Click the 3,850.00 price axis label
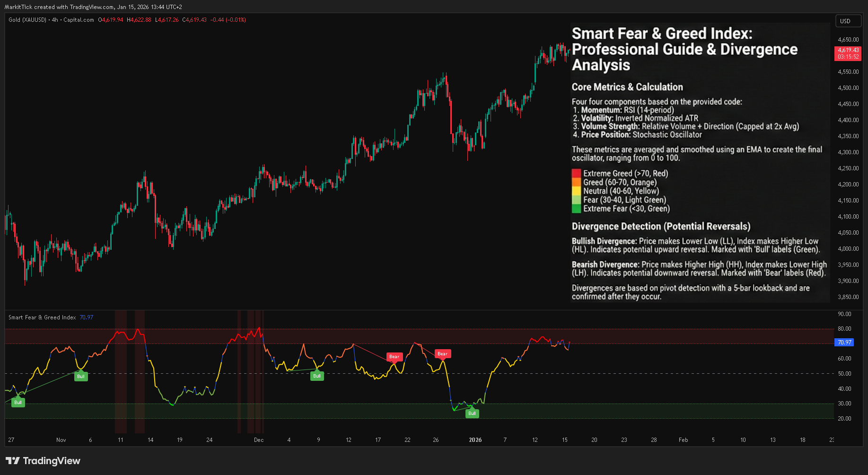Viewport: 868px width, 475px height. point(848,297)
